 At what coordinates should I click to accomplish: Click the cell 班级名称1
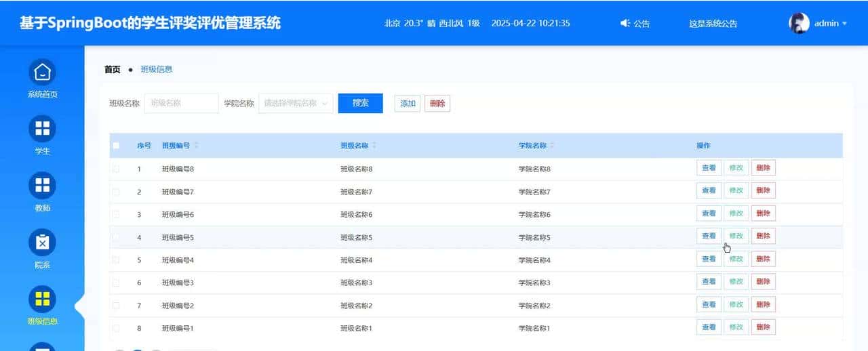pyautogui.click(x=357, y=328)
